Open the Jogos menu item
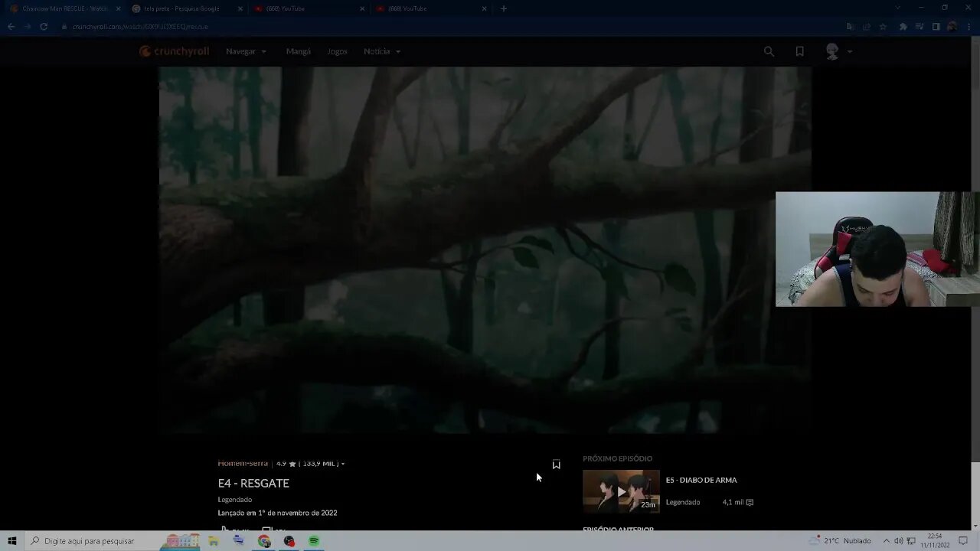 click(337, 51)
